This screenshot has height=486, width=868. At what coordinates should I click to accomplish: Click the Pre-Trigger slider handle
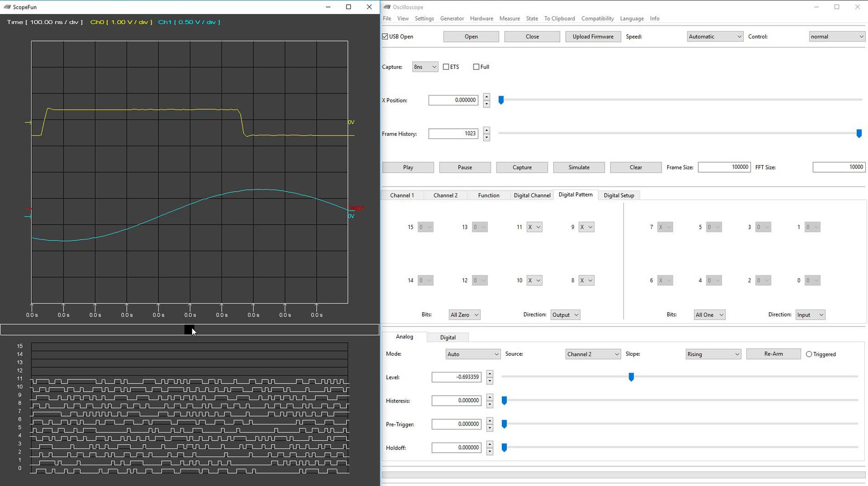[x=504, y=424]
